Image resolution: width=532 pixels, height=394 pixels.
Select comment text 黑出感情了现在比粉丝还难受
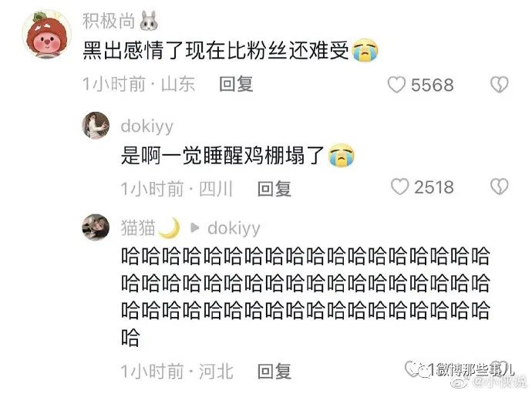point(216,51)
